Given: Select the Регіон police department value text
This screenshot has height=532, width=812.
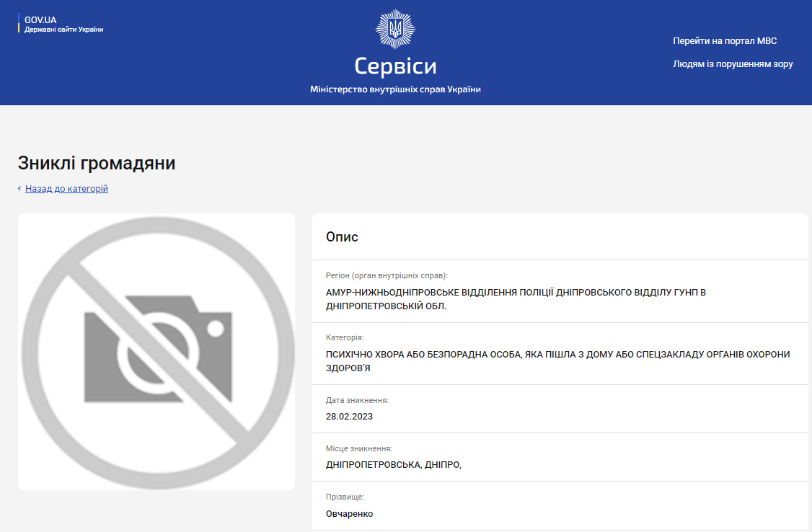Looking at the screenshot, I should coord(516,299).
